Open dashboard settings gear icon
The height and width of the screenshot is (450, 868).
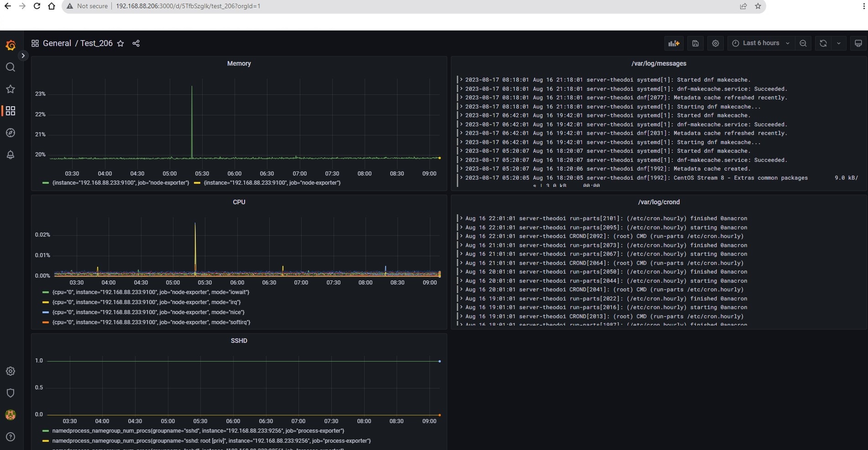[x=715, y=43]
